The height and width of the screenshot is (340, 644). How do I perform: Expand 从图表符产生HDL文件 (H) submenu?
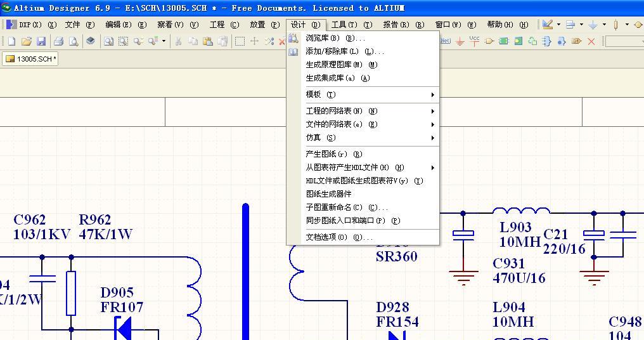(x=363, y=167)
